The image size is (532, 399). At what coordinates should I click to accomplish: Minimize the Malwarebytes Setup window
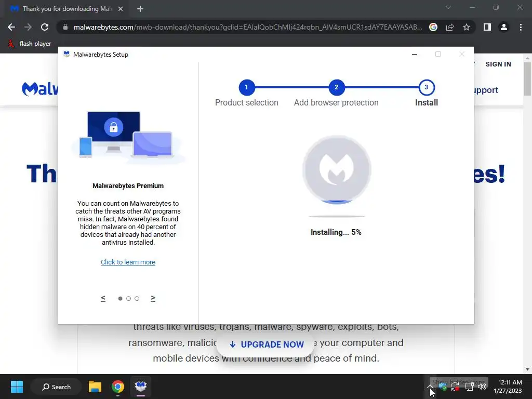pyautogui.click(x=414, y=54)
